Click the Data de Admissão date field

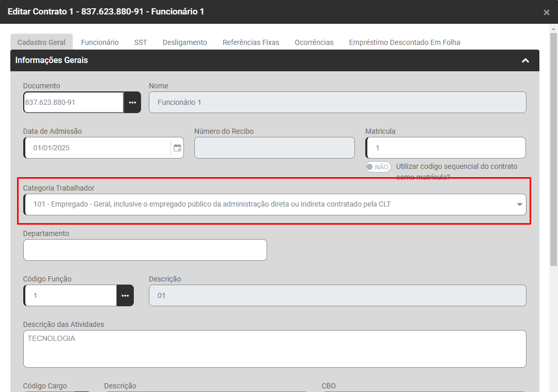[98, 148]
